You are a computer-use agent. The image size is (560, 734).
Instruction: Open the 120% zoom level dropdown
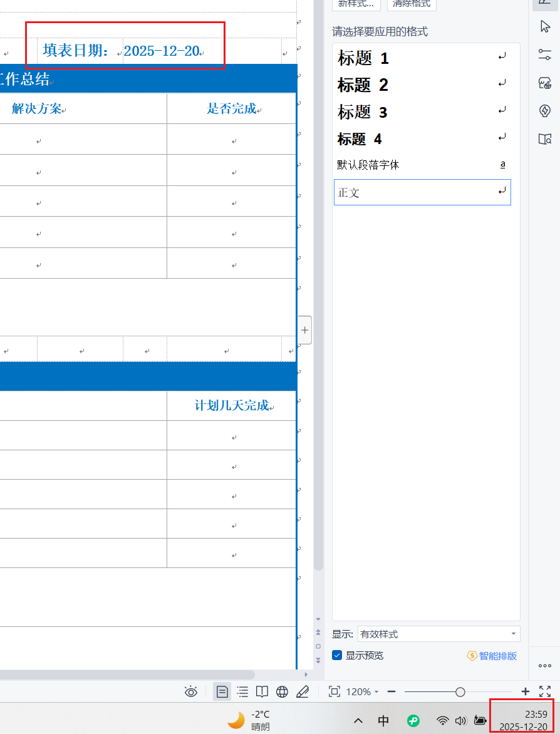click(362, 691)
